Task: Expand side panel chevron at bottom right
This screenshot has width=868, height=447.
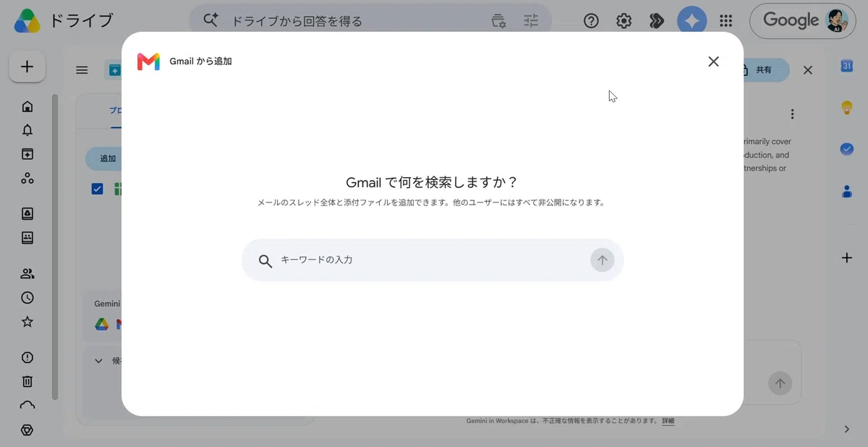Action: [847, 429]
